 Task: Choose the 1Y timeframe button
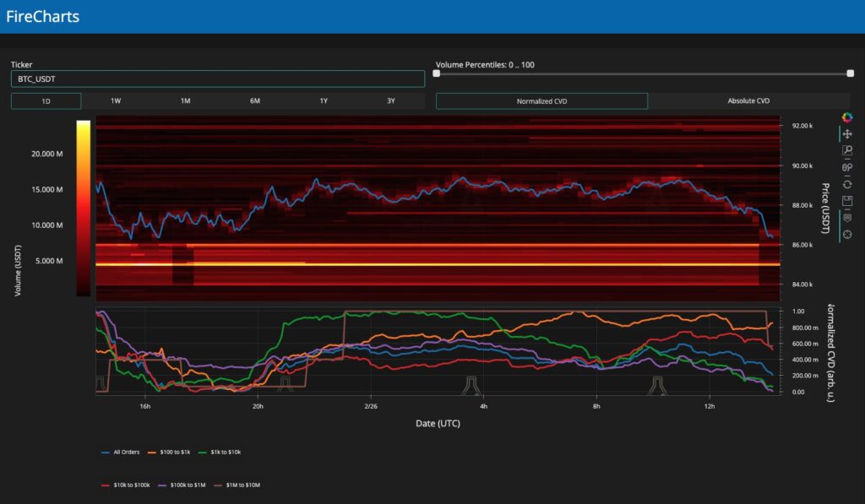[x=321, y=100]
